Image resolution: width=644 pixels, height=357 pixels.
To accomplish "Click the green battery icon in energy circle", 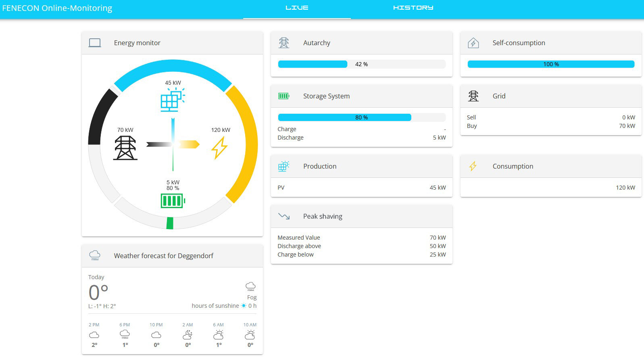I will [x=173, y=200].
